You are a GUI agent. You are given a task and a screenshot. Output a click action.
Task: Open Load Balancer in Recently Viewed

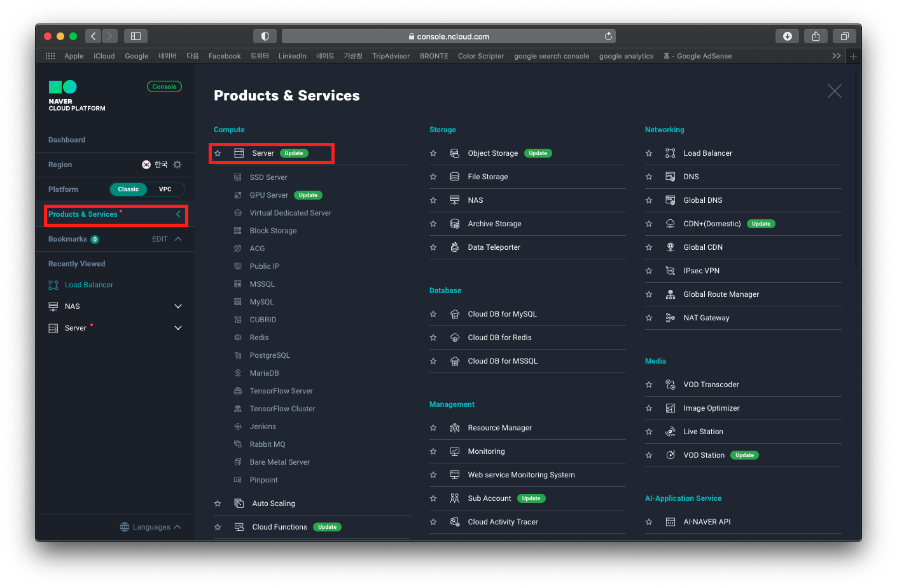(89, 285)
